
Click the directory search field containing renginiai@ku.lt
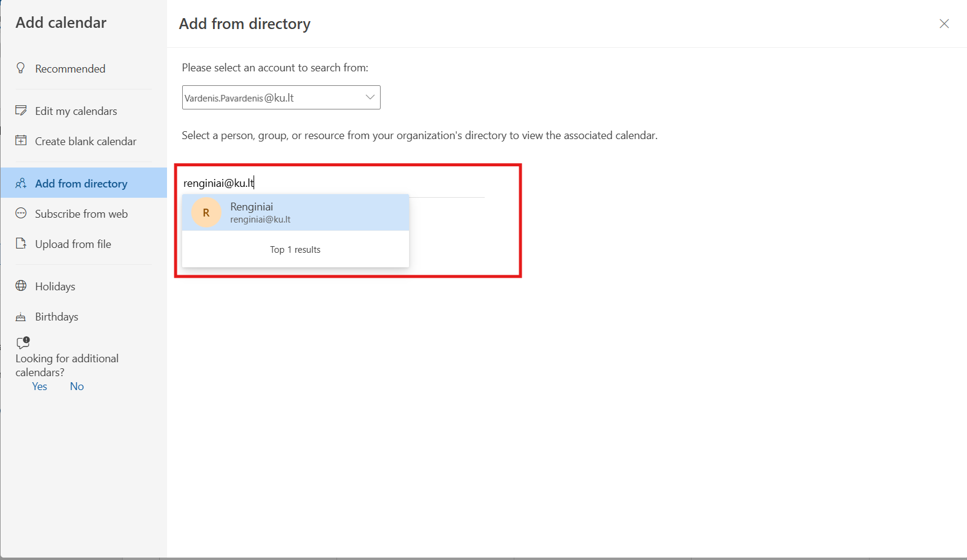333,183
